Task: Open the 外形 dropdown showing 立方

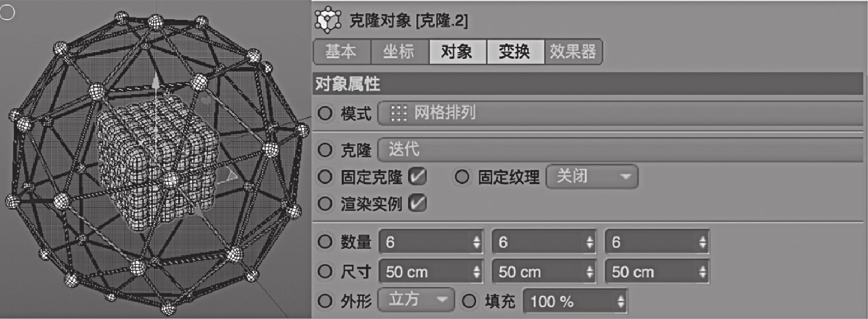Action: point(416,299)
